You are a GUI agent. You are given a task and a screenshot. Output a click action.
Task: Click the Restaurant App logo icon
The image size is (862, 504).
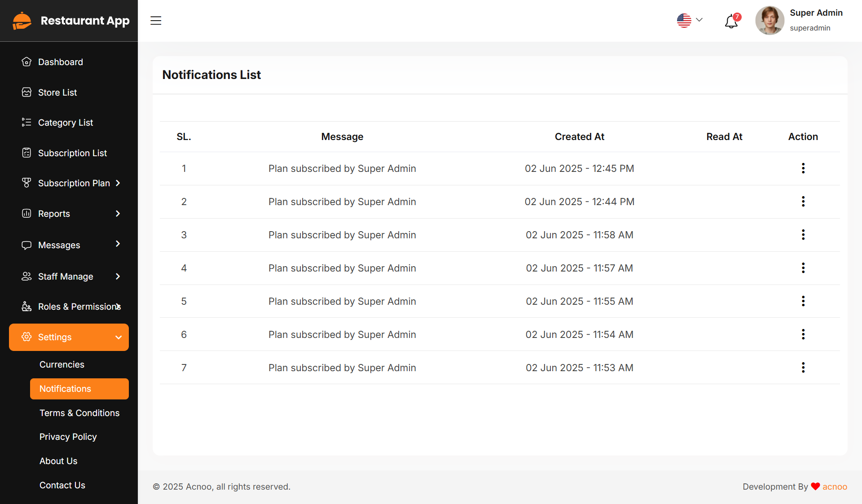coord(22,21)
